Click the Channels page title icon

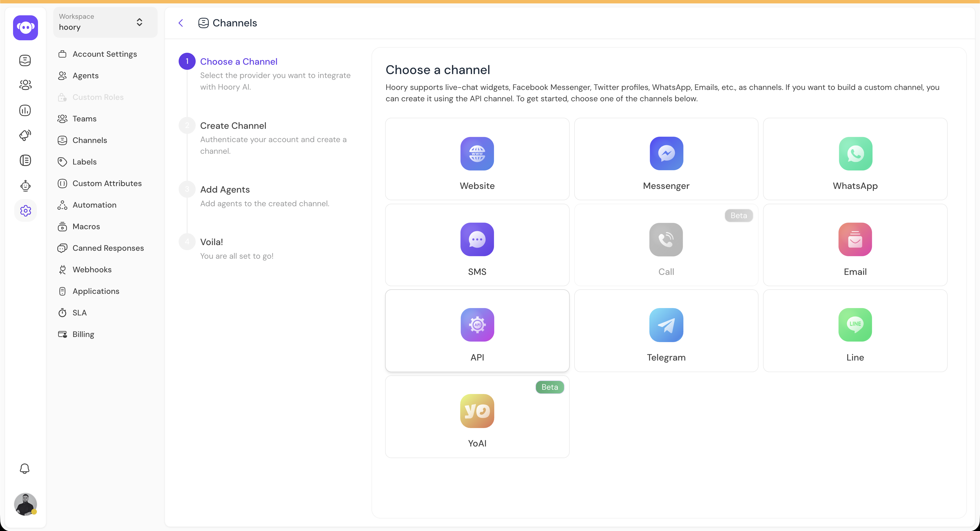[203, 23]
